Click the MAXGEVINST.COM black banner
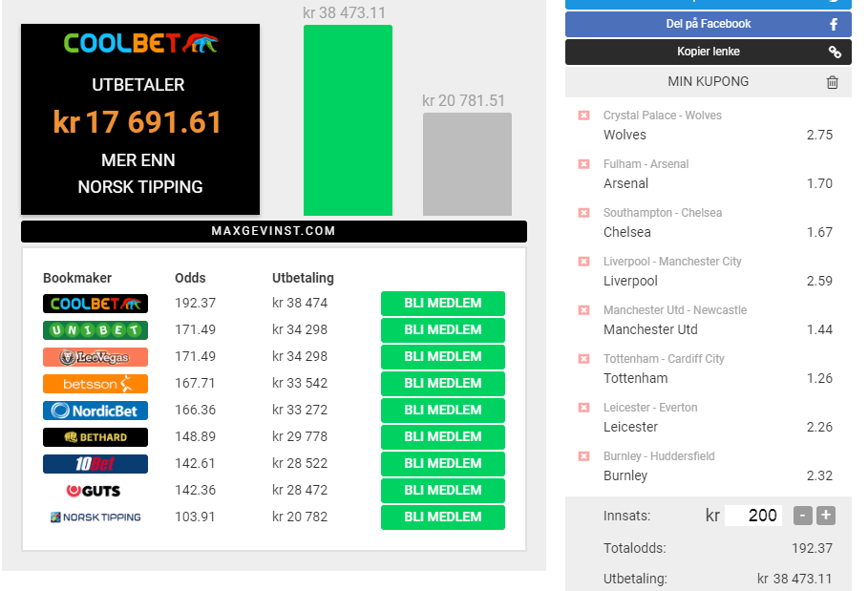Image resolution: width=868 pixels, height=591 pixels. pyautogui.click(x=274, y=231)
